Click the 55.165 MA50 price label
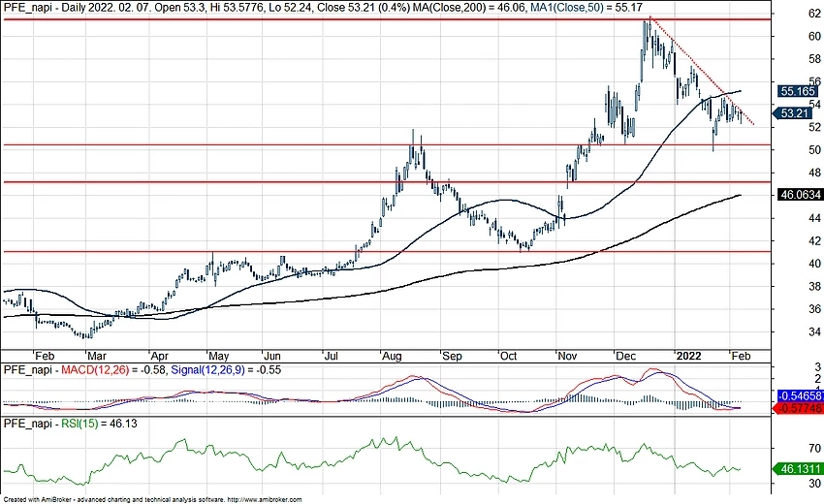 (798, 91)
